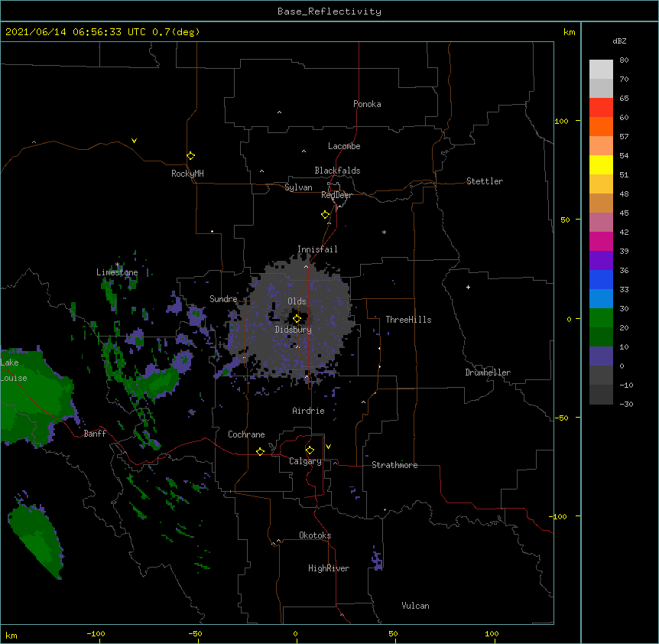Screen dimensions: 659x644
Task: Click the ThreeHills town label
Action: tap(408, 320)
